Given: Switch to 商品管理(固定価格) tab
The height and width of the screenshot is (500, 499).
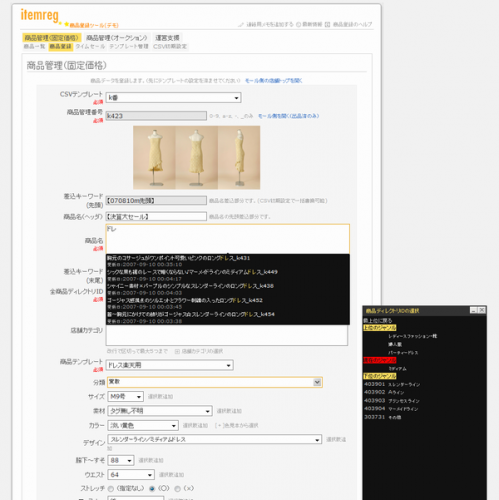Looking at the screenshot, I should pos(52,38).
